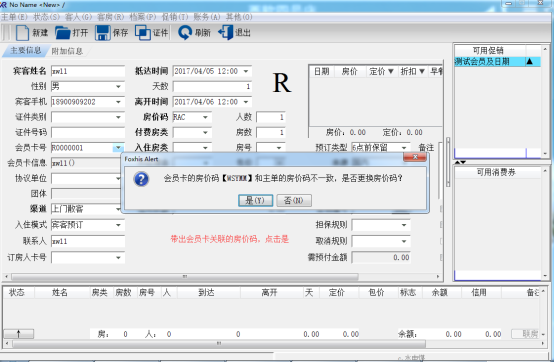Switch to the 附加信息 tab

coord(67,51)
